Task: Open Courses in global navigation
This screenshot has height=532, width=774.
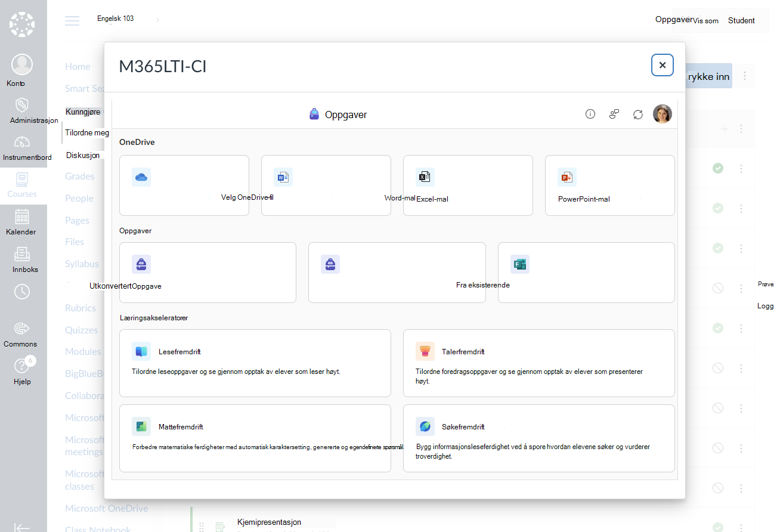Action: [22, 185]
